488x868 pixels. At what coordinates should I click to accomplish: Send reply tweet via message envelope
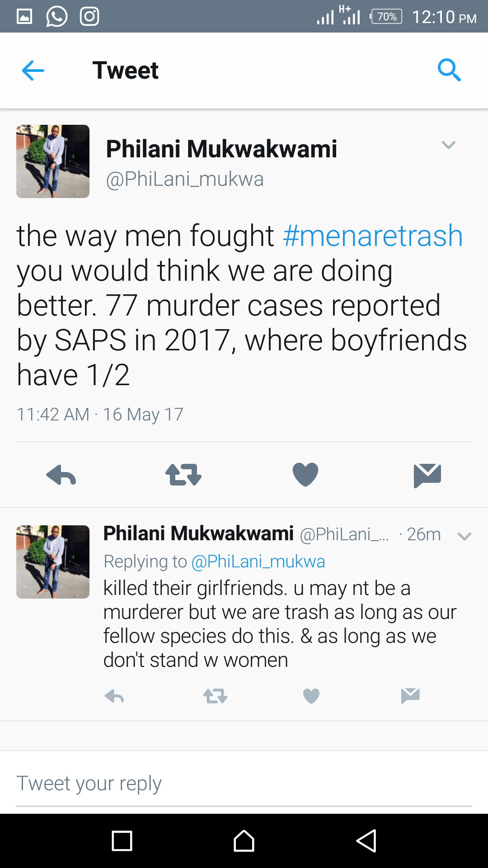coord(410,696)
